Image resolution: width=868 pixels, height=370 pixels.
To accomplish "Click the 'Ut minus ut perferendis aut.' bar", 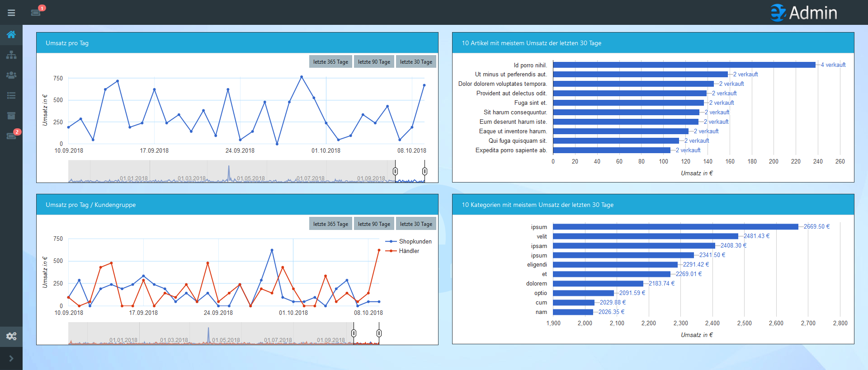I will [640, 75].
